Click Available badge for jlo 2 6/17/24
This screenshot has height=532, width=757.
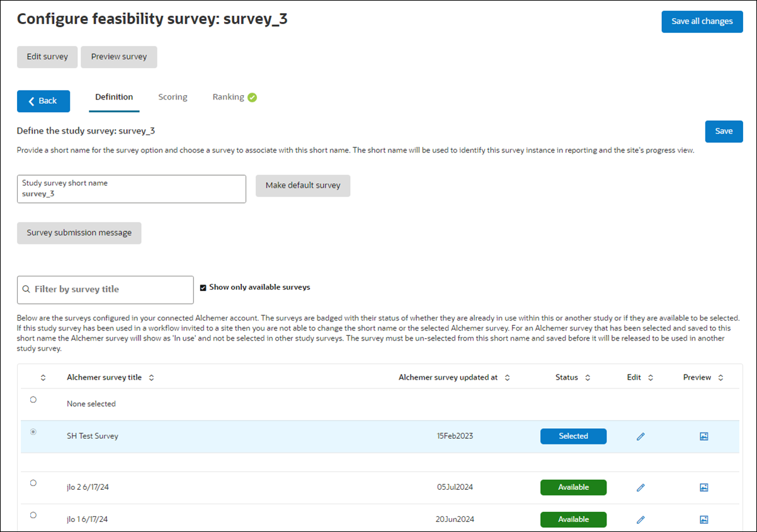click(573, 487)
